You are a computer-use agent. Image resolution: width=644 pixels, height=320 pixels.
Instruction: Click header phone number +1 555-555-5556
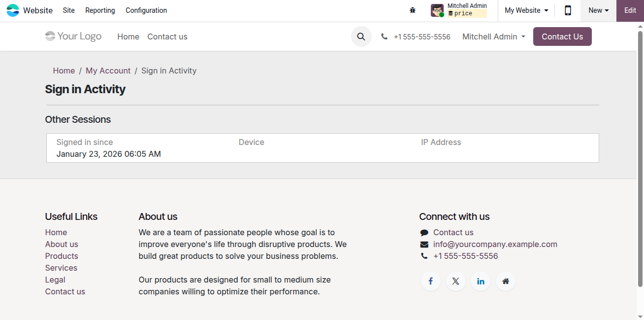point(422,36)
